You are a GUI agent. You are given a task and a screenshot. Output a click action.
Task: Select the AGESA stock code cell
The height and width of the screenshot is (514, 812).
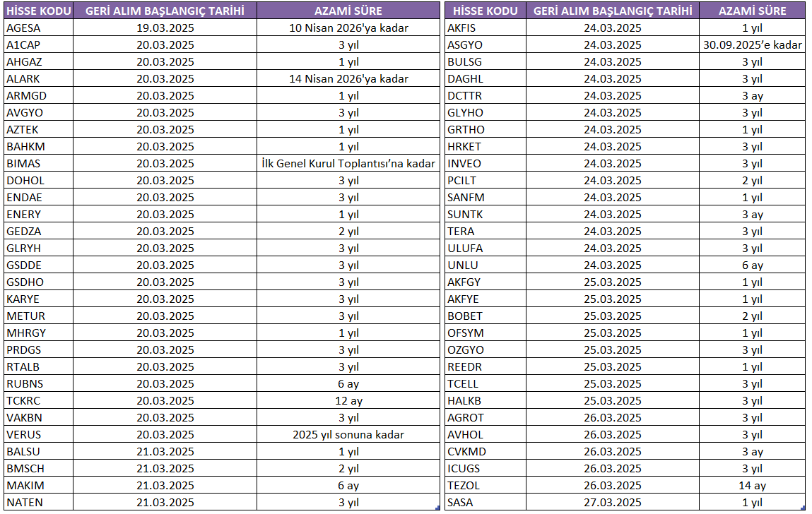[38, 28]
